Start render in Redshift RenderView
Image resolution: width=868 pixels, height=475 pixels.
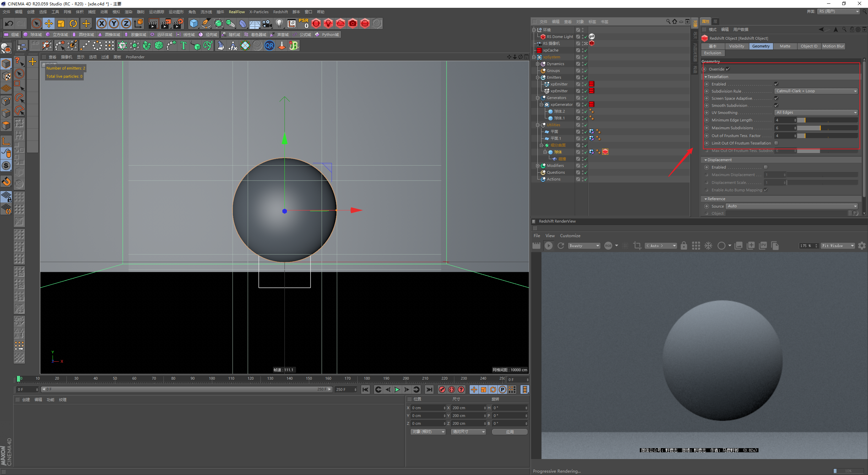pyautogui.click(x=548, y=246)
